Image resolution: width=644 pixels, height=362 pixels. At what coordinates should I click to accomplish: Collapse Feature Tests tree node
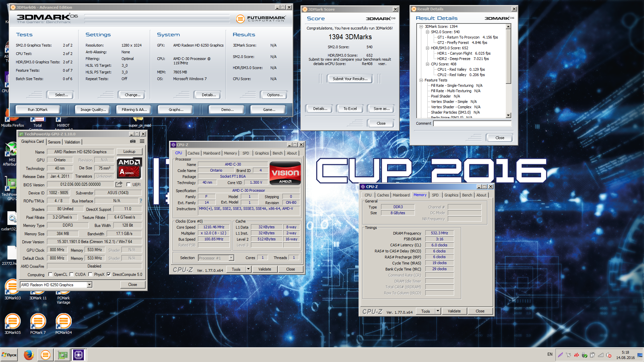pos(421,80)
